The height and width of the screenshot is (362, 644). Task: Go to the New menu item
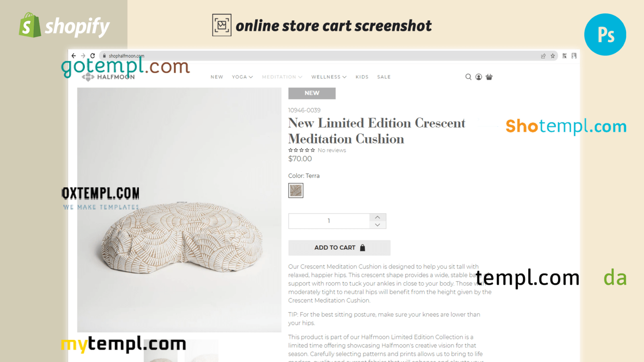[x=217, y=77]
